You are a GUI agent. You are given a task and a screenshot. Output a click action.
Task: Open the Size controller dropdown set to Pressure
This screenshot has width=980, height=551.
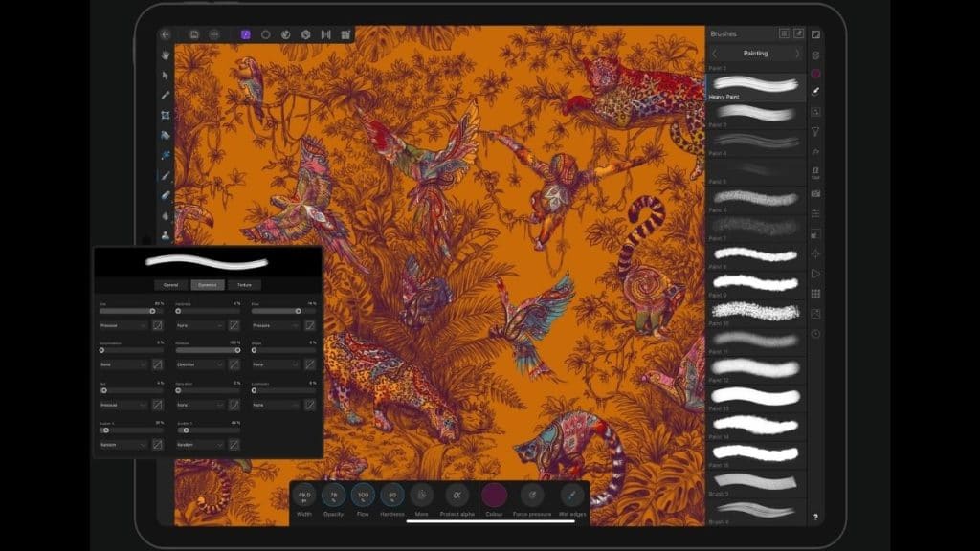point(121,325)
